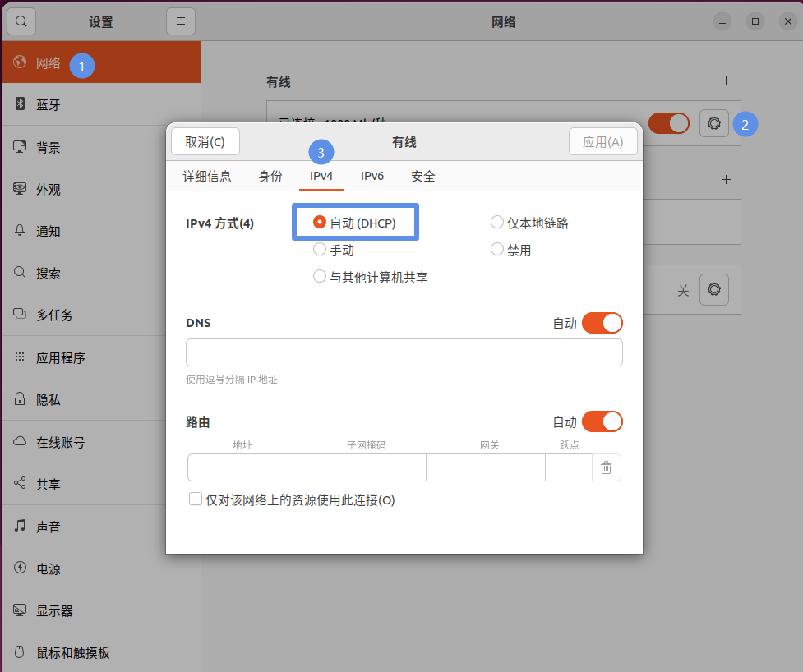Click the plus icon next to 有线
Image resolution: width=803 pixels, height=672 pixels.
(x=726, y=81)
